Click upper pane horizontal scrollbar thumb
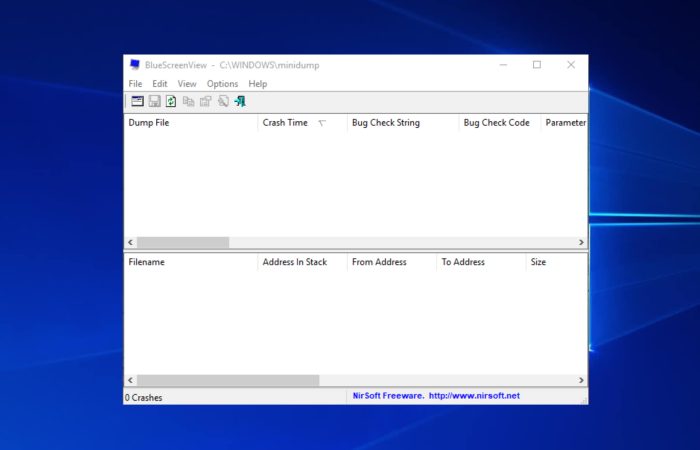This screenshot has height=450, width=700. (x=183, y=242)
